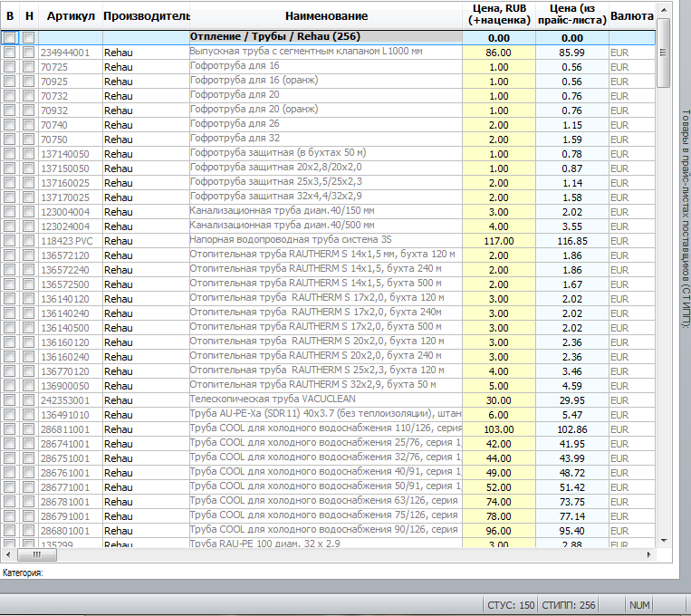This screenshot has width=691, height=616.
Task: Sort by Цена (из прайс-листа) header
Action: click(572, 14)
